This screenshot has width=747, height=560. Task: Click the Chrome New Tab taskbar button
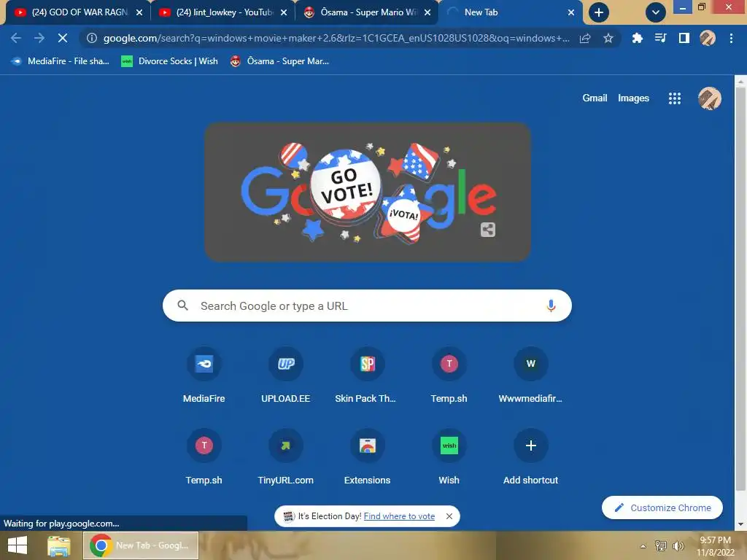[141, 545]
